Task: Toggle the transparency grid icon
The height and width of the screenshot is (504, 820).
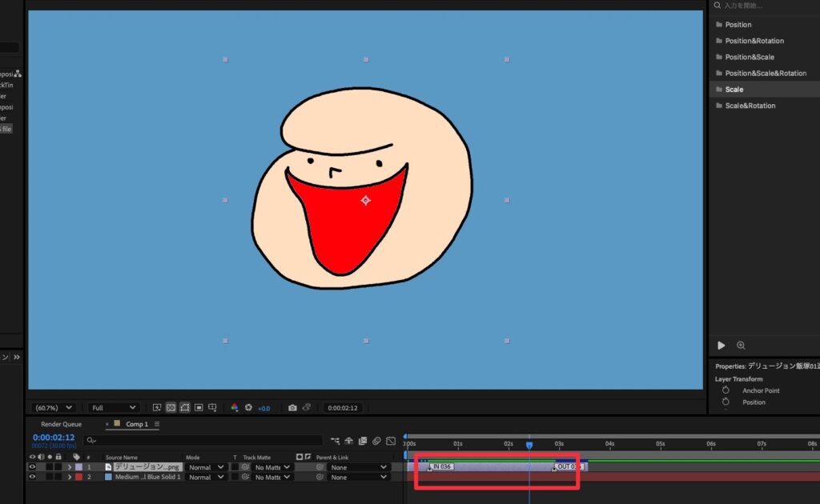Action: point(171,408)
